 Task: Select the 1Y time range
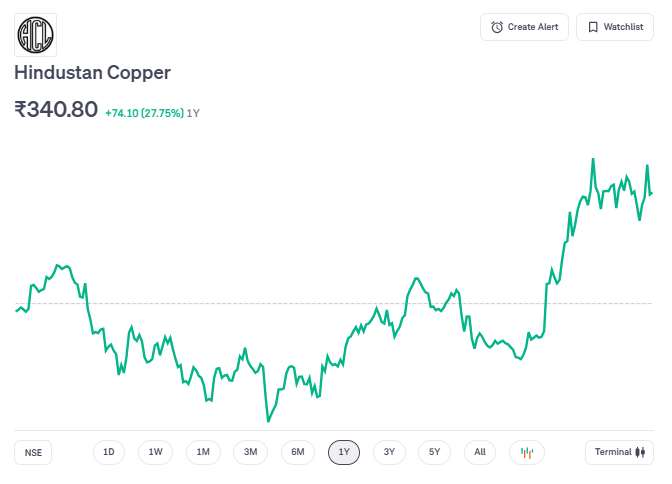point(344,452)
